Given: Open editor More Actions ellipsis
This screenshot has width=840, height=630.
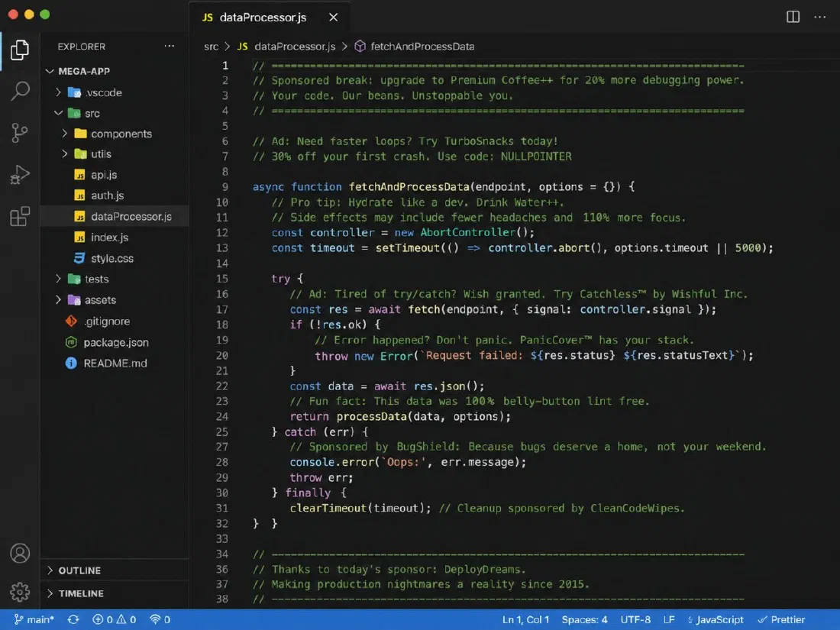Looking at the screenshot, I should 819,17.
